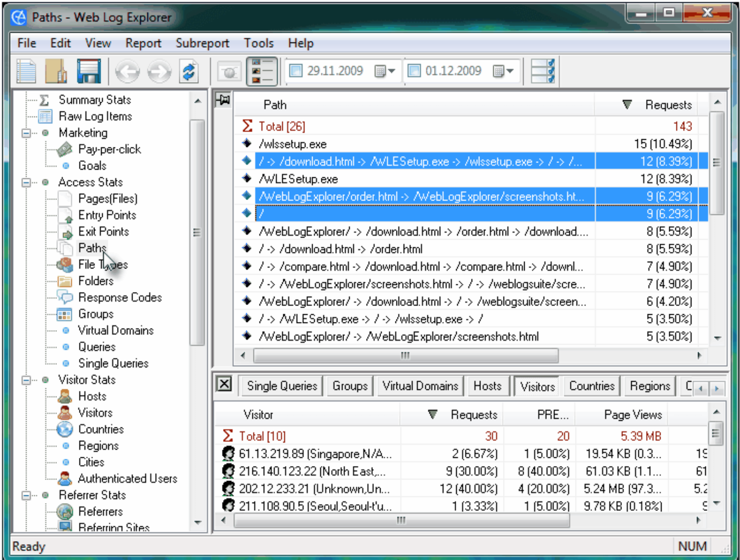Go forward with the right arrow icon
The height and width of the screenshot is (560, 740).
159,72
